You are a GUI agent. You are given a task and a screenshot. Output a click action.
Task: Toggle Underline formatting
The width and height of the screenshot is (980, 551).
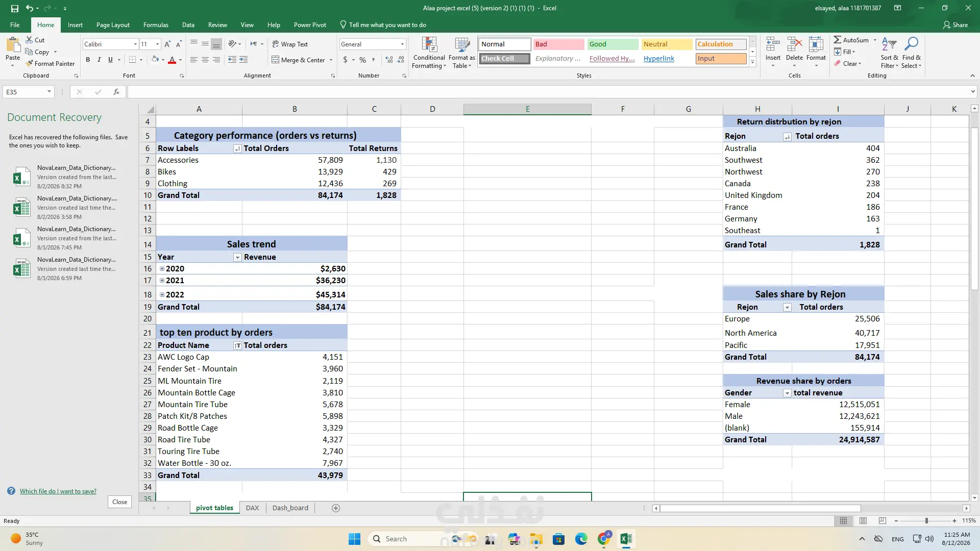tap(110, 60)
